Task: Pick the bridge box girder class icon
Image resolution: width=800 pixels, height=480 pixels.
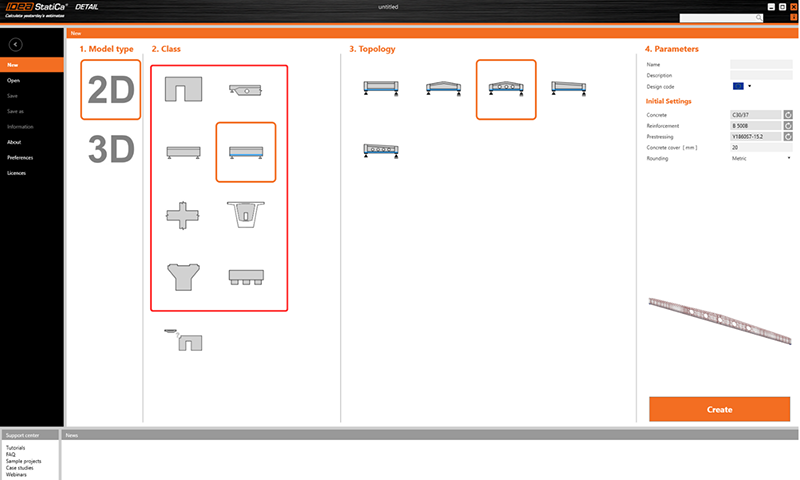Action: coord(245,214)
